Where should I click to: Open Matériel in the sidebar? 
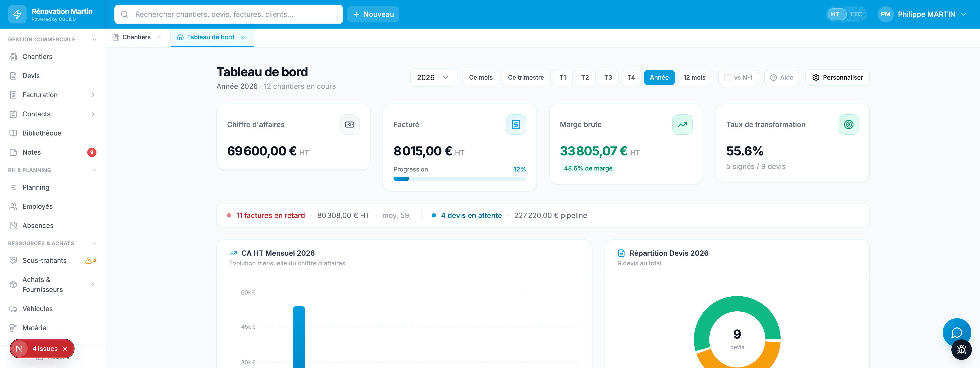tap(53, 328)
